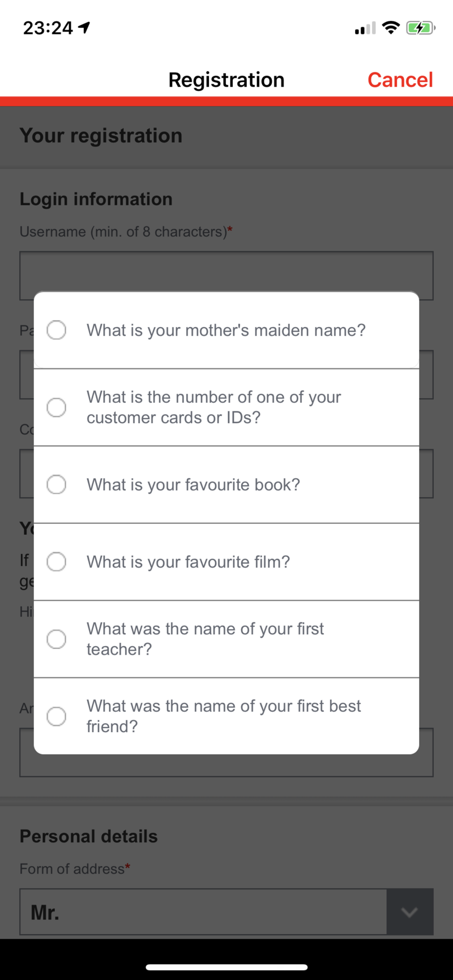Image resolution: width=453 pixels, height=980 pixels.
Task: Open the Mr. form of address combo box
Action: click(226, 912)
